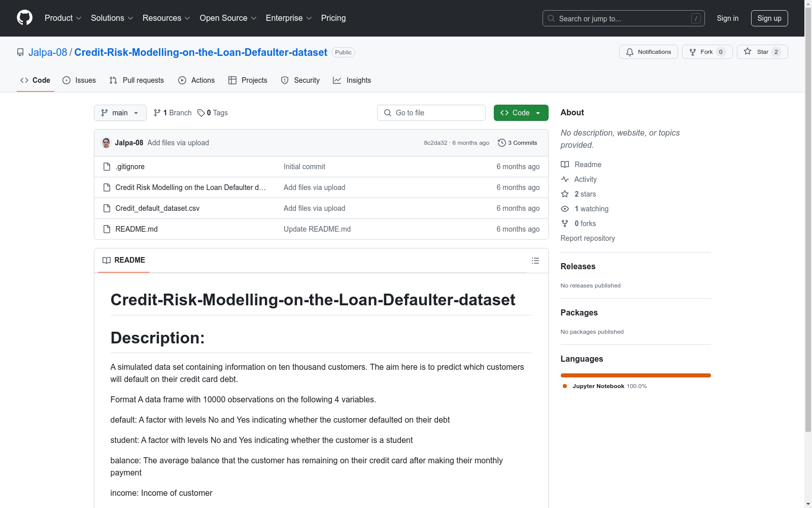Click the Fork count badge showing 0
This screenshot has height=508, width=812.
coord(721,52)
